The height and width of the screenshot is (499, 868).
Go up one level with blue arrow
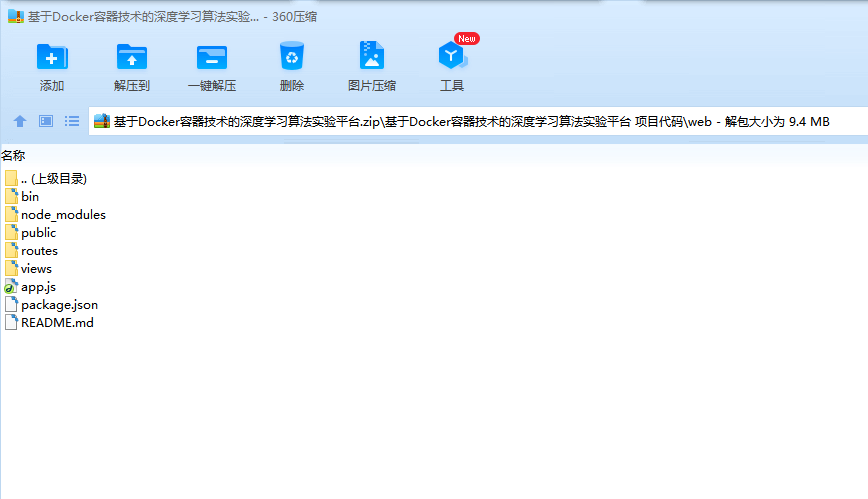tap(20, 121)
